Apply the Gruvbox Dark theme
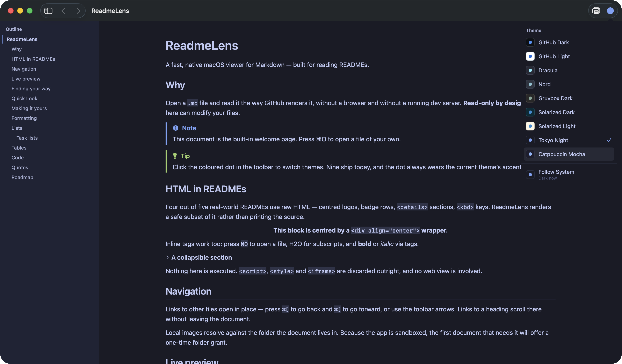Image resolution: width=622 pixels, height=364 pixels. pyautogui.click(x=569, y=98)
